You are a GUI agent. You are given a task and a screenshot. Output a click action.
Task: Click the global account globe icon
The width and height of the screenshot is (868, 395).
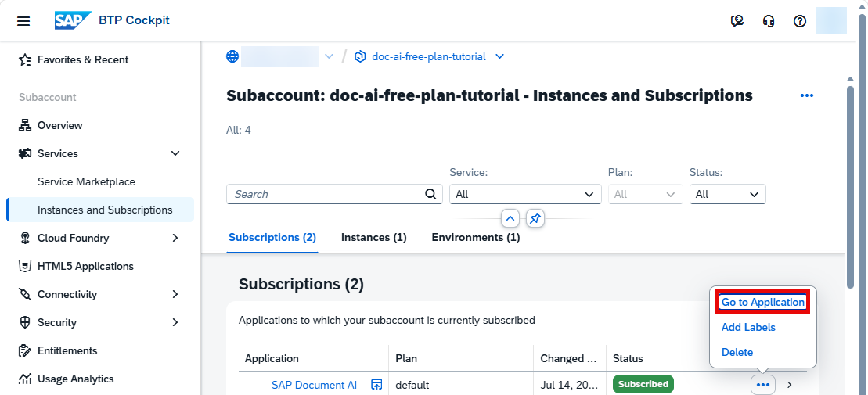[x=232, y=56]
